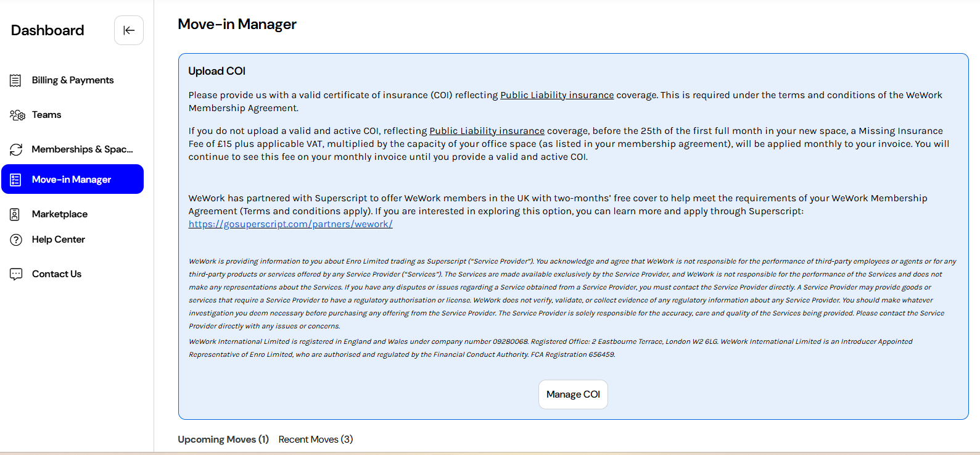Collapse the Dashboard sidebar with the arrow button
This screenshot has width=980, height=455.
click(x=129, y=30)
